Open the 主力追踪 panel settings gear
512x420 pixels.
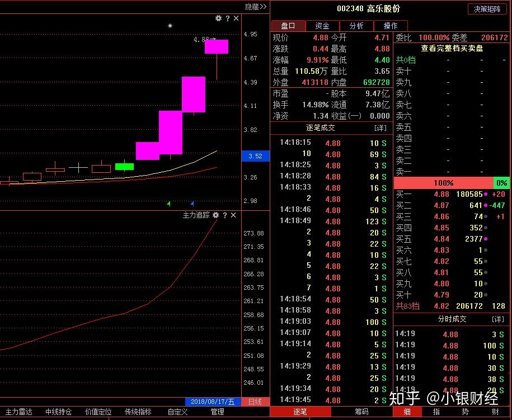216,215
